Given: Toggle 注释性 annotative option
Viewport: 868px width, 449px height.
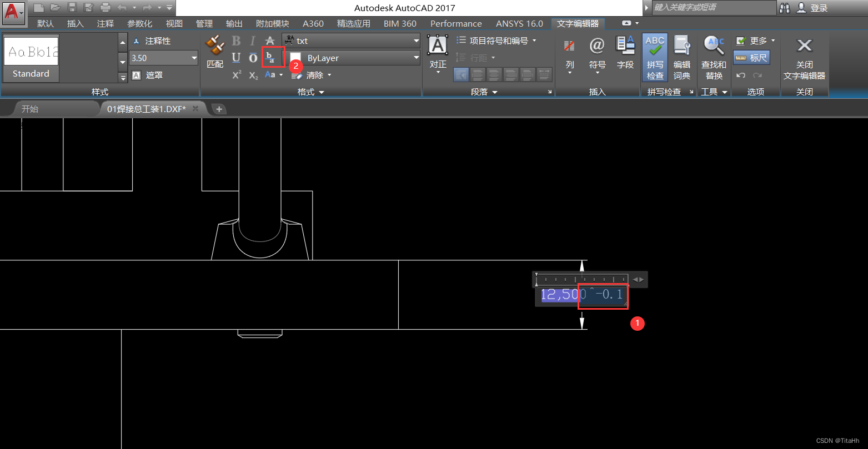Looking at the screenshot, I should (152, 41).
